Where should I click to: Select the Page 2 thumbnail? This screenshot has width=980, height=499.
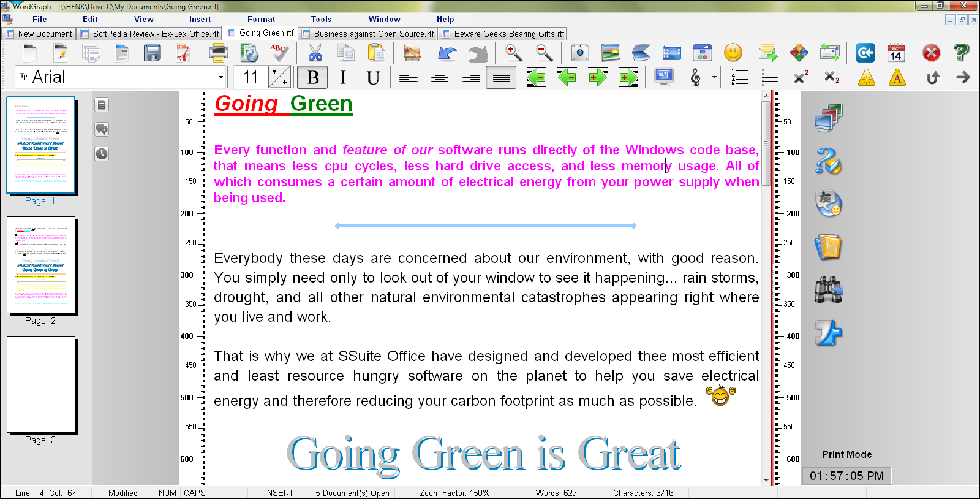(41, 265)
